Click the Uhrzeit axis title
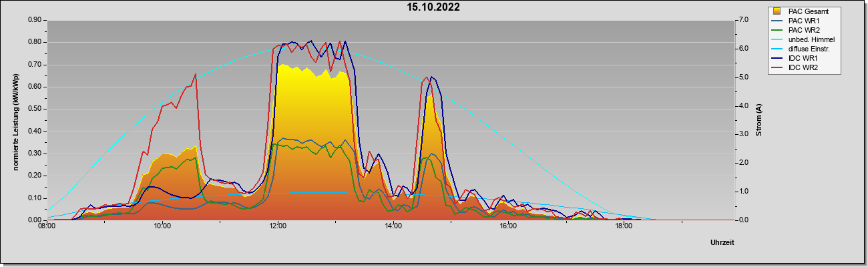 (722, 242)
